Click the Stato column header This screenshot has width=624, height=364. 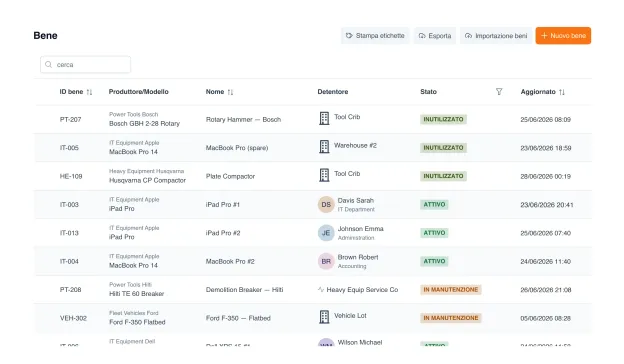(x=428, y=92)
